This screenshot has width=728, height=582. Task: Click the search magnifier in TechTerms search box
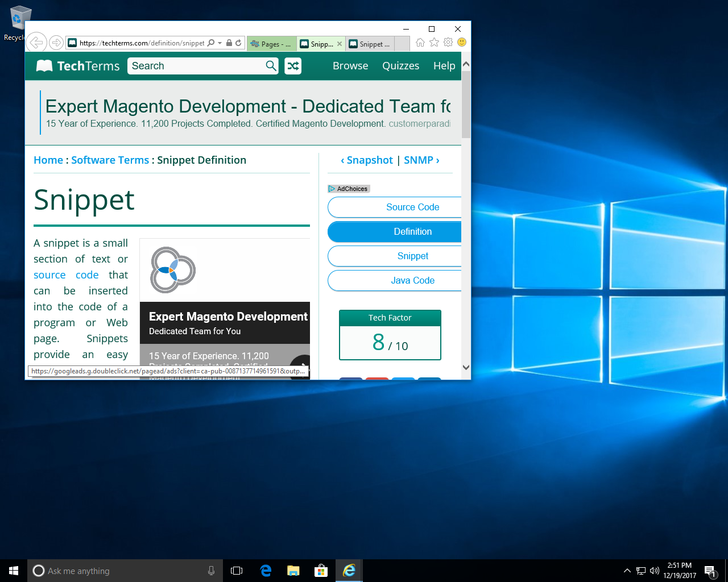(271, 66)
